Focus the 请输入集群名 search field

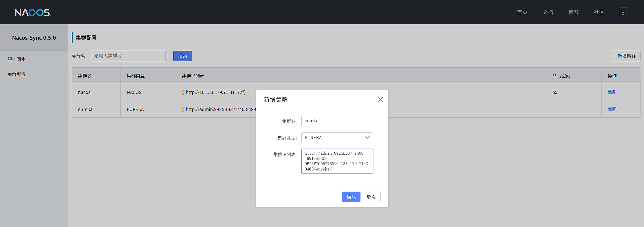[128, 56]
